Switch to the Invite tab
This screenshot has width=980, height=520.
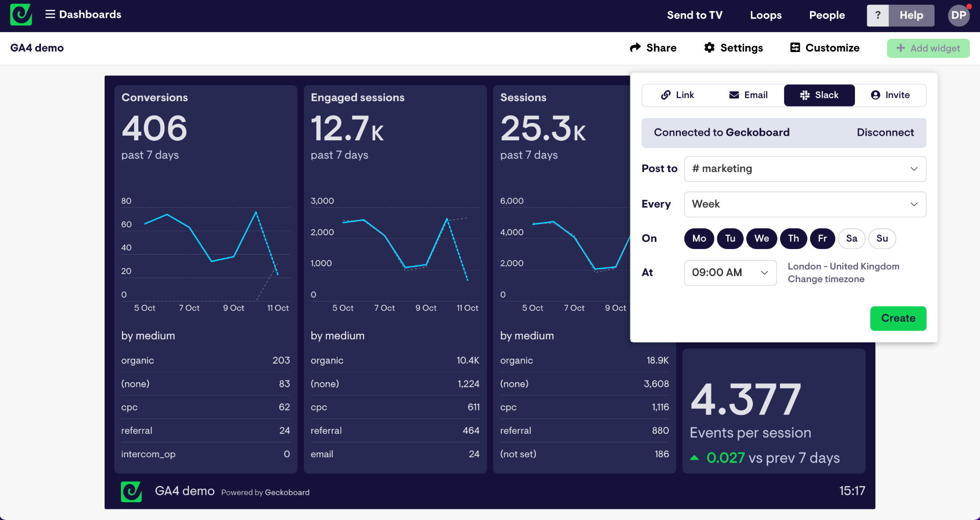click(891, 95)
